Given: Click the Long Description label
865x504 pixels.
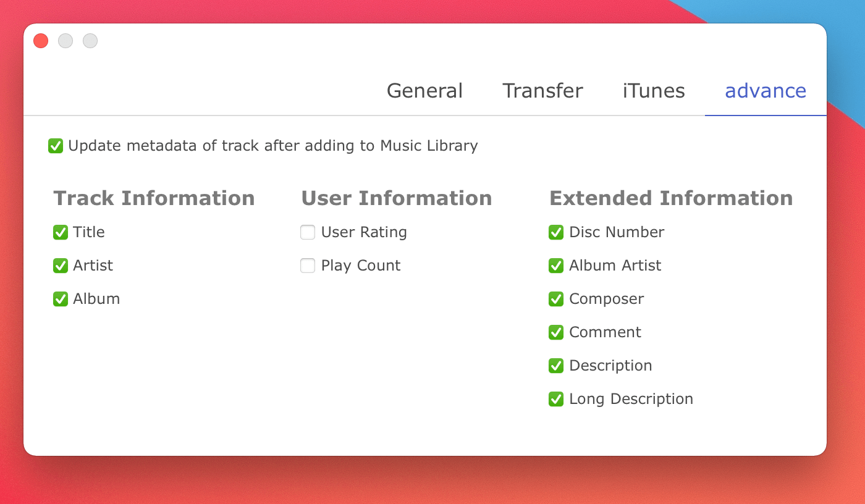Looking at the screenshot, I should click(631, 399).
